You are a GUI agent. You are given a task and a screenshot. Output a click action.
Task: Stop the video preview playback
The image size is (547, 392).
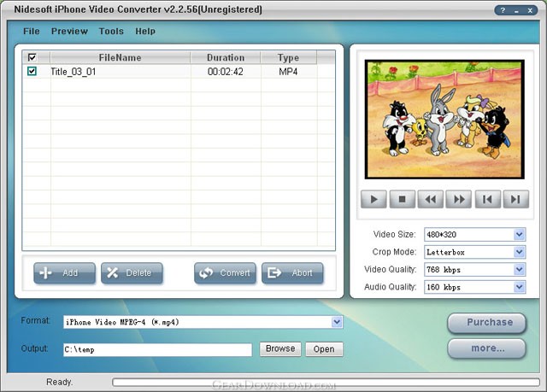[x=403, y=199]
